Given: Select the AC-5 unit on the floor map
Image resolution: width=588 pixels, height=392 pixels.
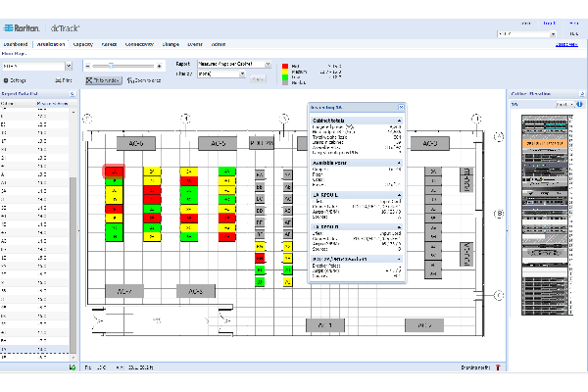Looking at the screenshot, I should [218, 143].
